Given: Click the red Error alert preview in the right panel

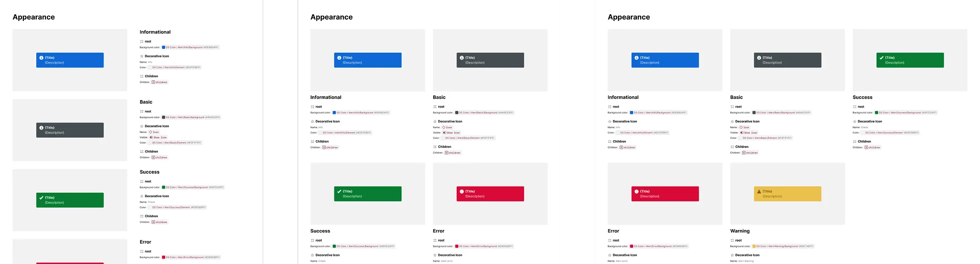Looking at the screenshot, I should tap(665, 194).
